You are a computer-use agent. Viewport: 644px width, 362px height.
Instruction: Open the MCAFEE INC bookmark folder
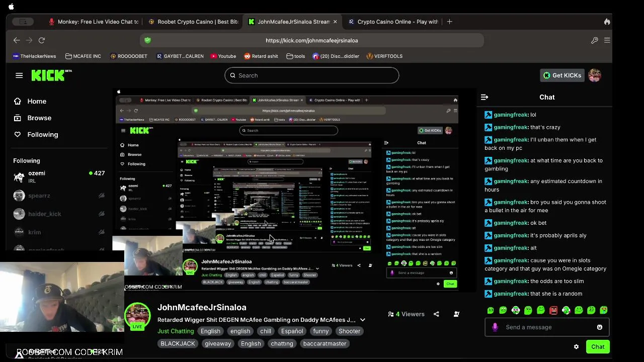(83, 56)
